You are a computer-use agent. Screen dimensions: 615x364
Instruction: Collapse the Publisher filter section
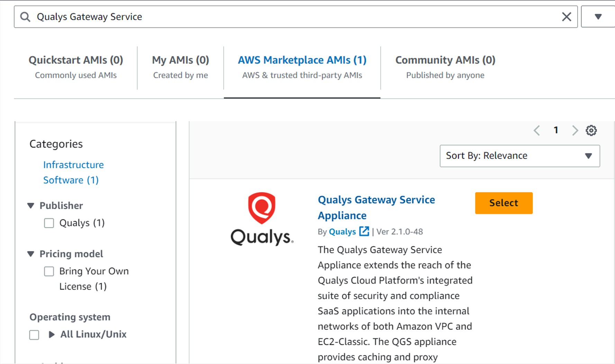[x=31, y=206]
